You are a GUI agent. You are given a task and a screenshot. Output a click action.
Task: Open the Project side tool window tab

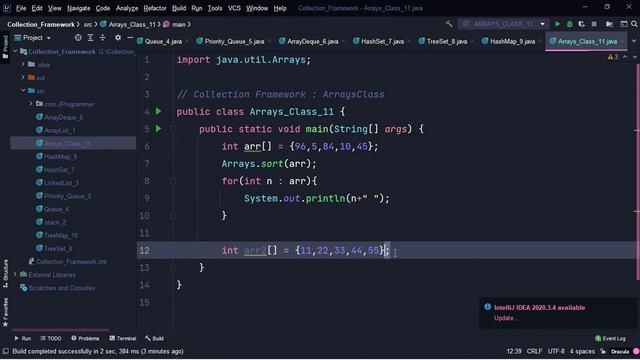(x=5, y=46)
